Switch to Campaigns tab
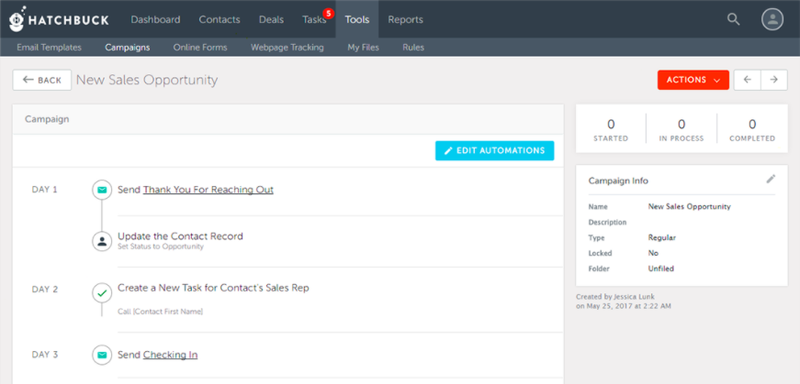The width and height of the screenshot is (800, 384). [128, 47]
